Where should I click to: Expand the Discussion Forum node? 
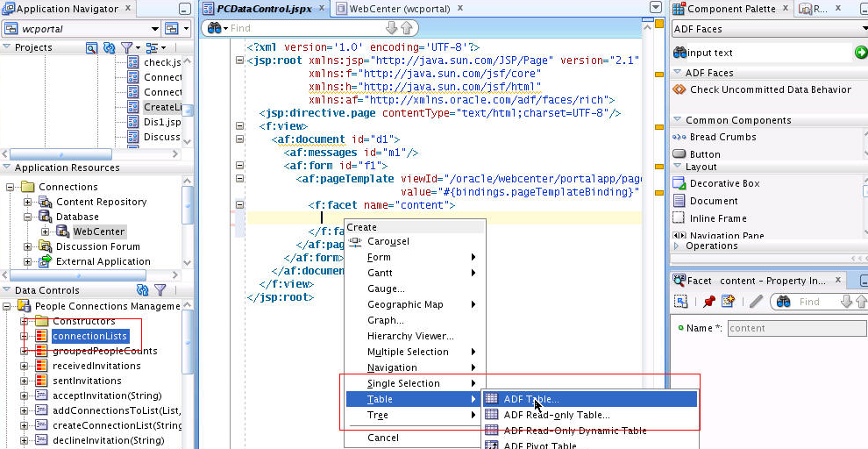(28, 246)
